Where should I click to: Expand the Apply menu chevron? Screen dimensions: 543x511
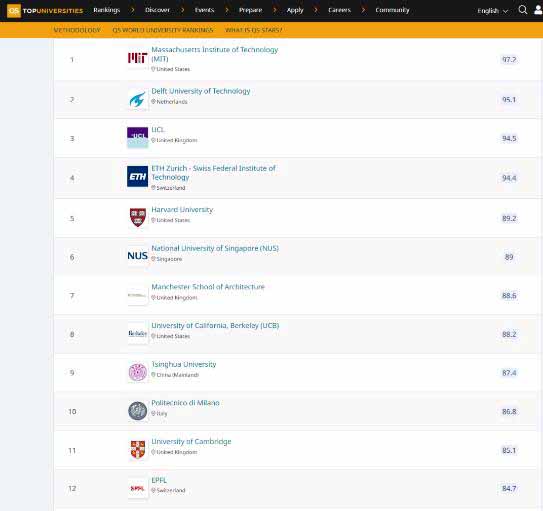pos(316,10)
